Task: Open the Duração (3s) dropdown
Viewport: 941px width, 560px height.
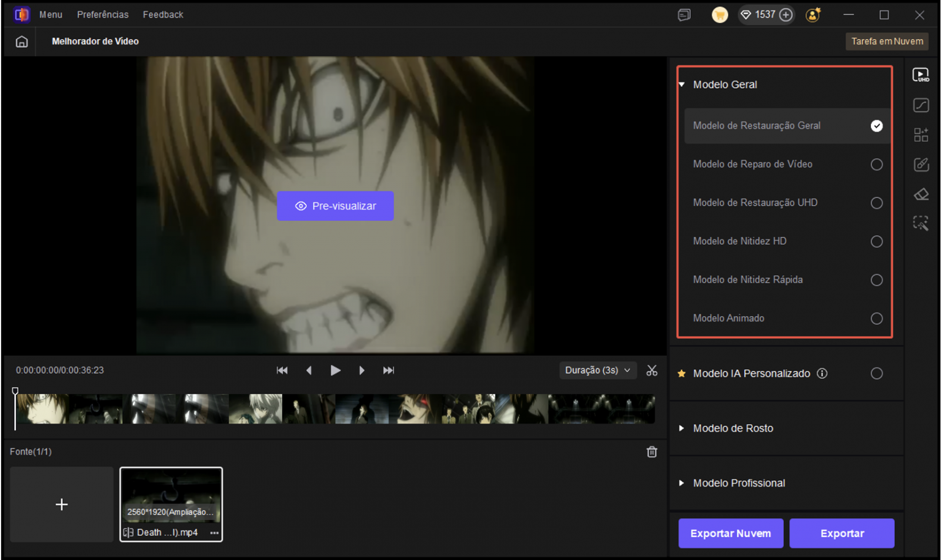Action: 597,370
